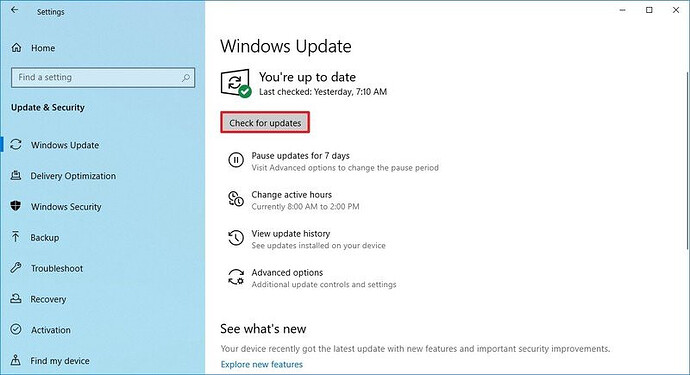Screen dimensions: 690x375
Task: Click the 'Windows Update' page title
Action: click(286, 46)
